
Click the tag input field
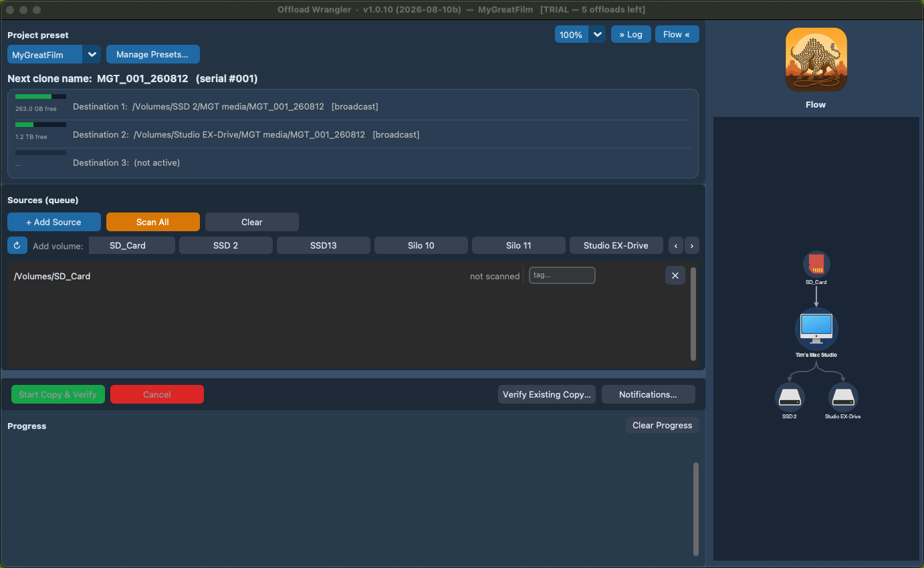[562, 275]
